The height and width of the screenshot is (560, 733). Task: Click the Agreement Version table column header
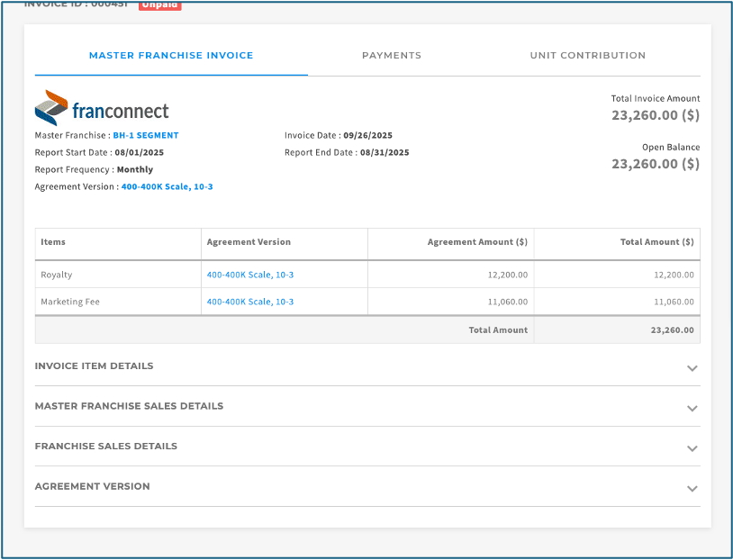pyautogui.click(x=249, y=242)
